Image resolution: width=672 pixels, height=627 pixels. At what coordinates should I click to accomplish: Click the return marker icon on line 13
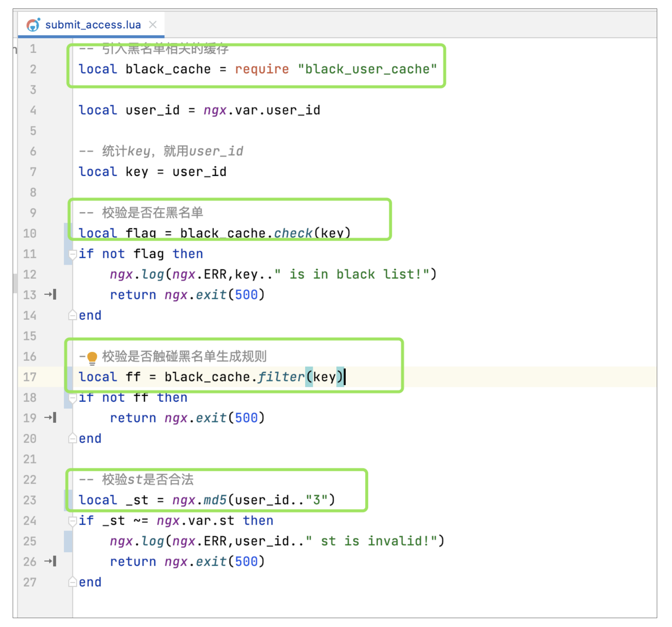(51, 295)
